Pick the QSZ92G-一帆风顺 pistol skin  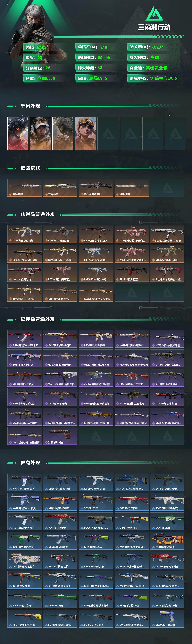click(167, 618)
